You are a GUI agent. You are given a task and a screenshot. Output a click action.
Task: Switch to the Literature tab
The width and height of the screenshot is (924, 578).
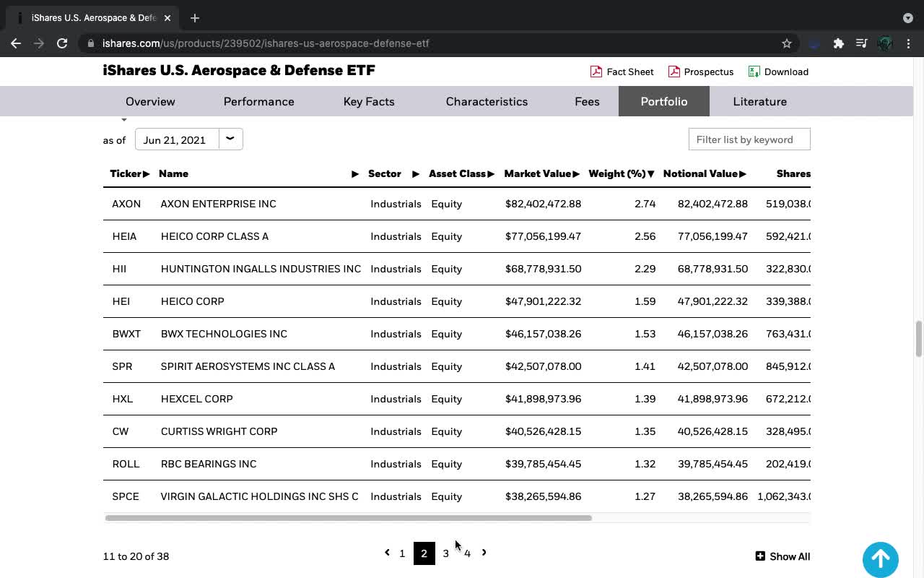click(759, 101)
